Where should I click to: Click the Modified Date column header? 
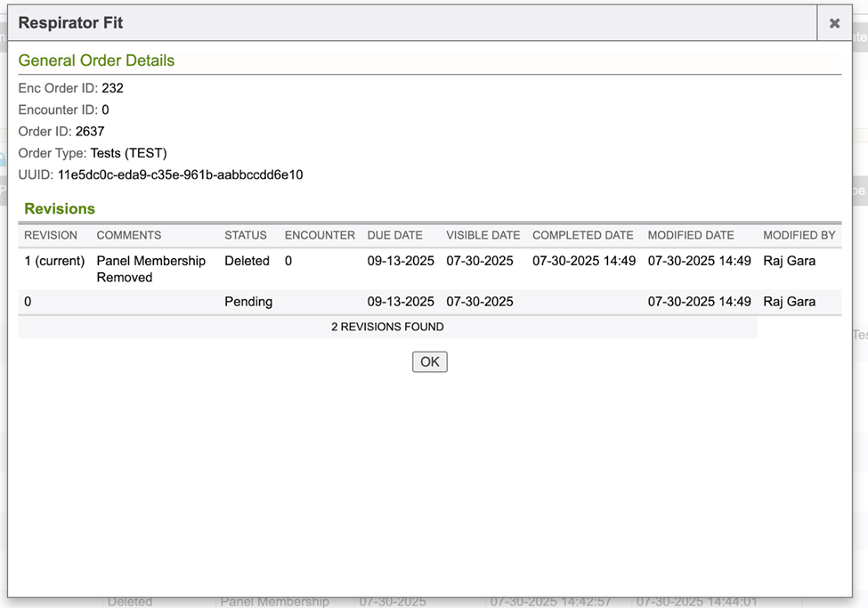pos(691,235)
